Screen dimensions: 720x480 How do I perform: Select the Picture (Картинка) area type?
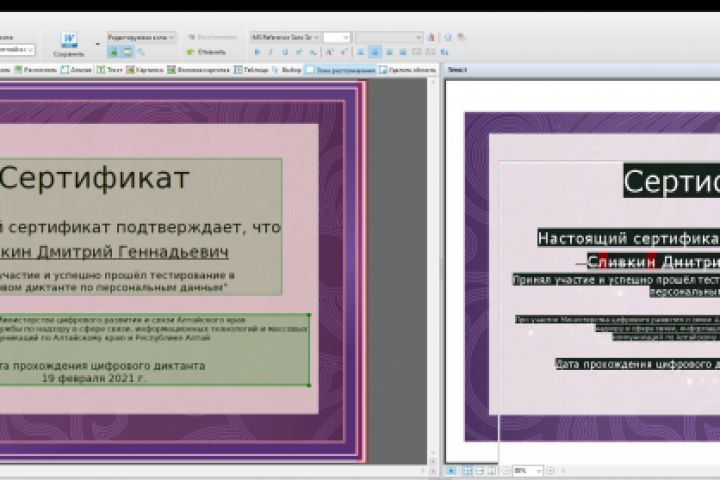[145, 70]
